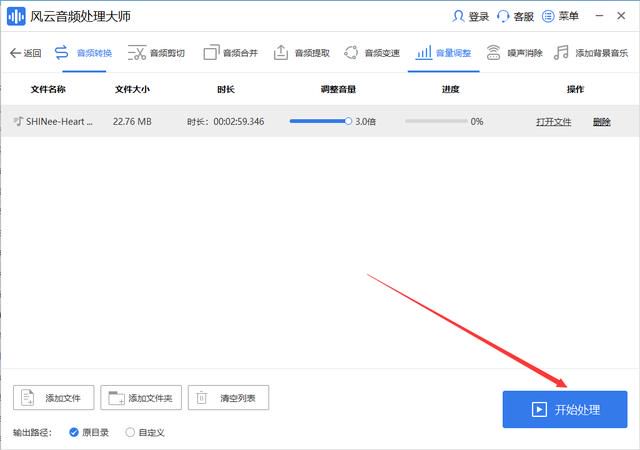Click the 文件名称 column header
The height and width of the screenshot is (450, 640).
48,89
